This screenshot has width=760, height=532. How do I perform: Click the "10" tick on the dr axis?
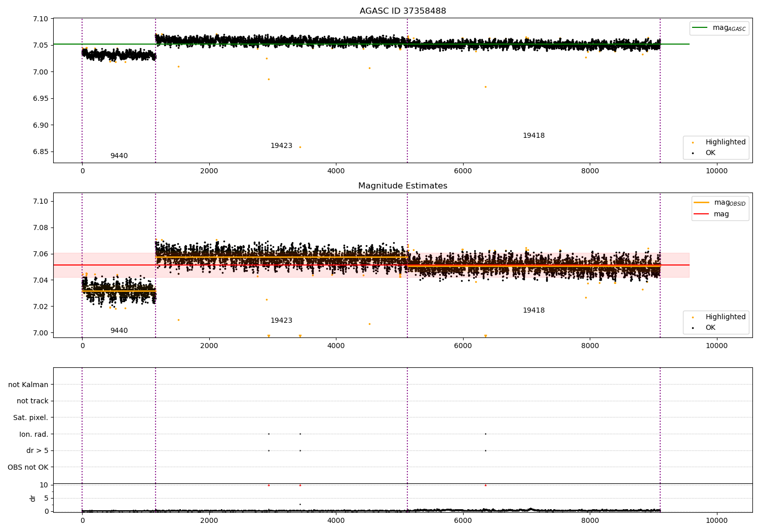pyautogui.click(x=44, y=485)
